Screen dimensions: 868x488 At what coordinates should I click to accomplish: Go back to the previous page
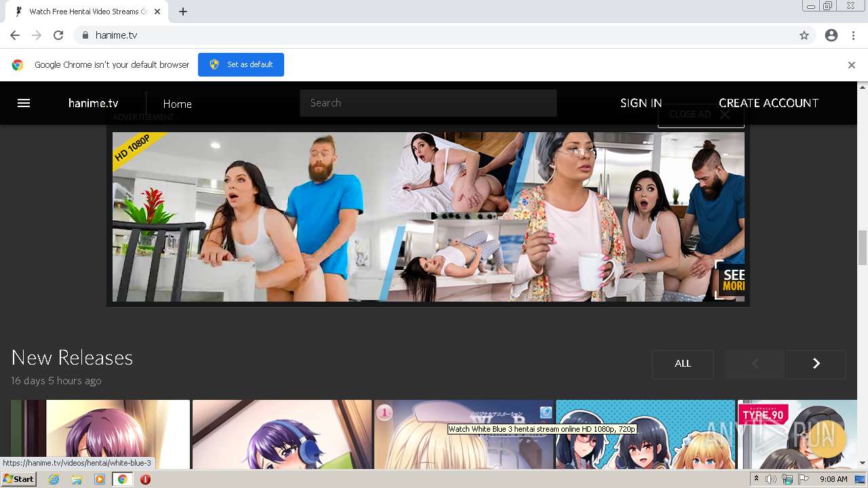pyautogui.click(x=15, y=35)
